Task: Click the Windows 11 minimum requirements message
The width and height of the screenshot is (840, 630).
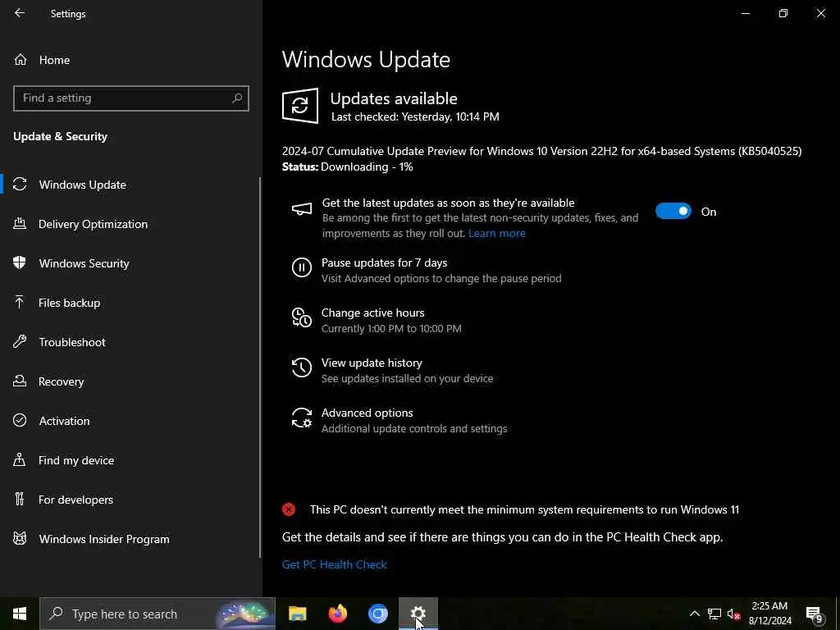Action: pos(524,509)
